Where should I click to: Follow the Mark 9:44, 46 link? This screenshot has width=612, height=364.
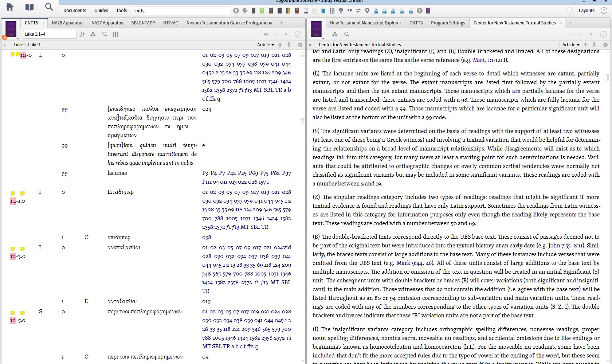click(413, 263)
